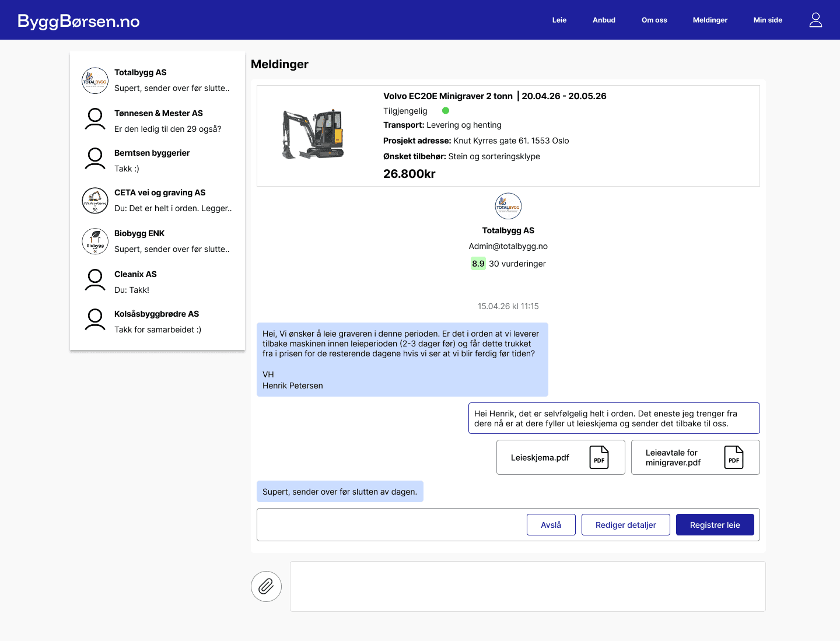Click the 'Supert, sender over før slutten av dagen.' bubble

pos(340,492)
